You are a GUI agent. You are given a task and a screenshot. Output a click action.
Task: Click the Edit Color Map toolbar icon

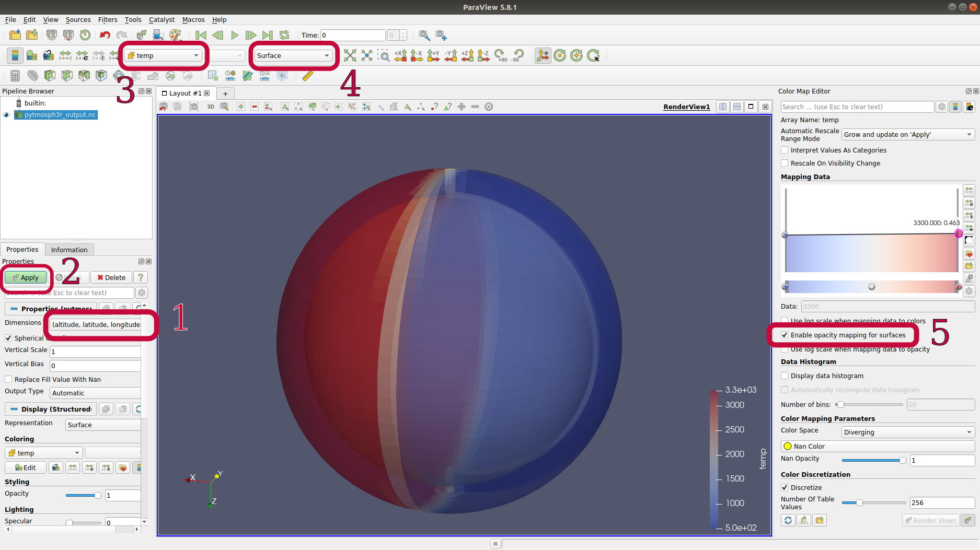(31, 55)
